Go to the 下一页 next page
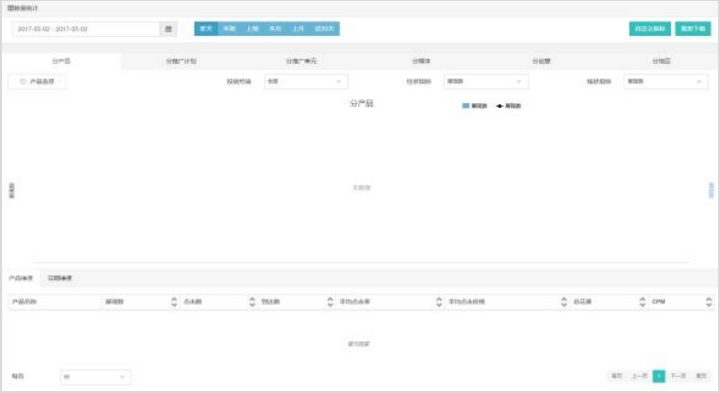 tap(678, 376)
